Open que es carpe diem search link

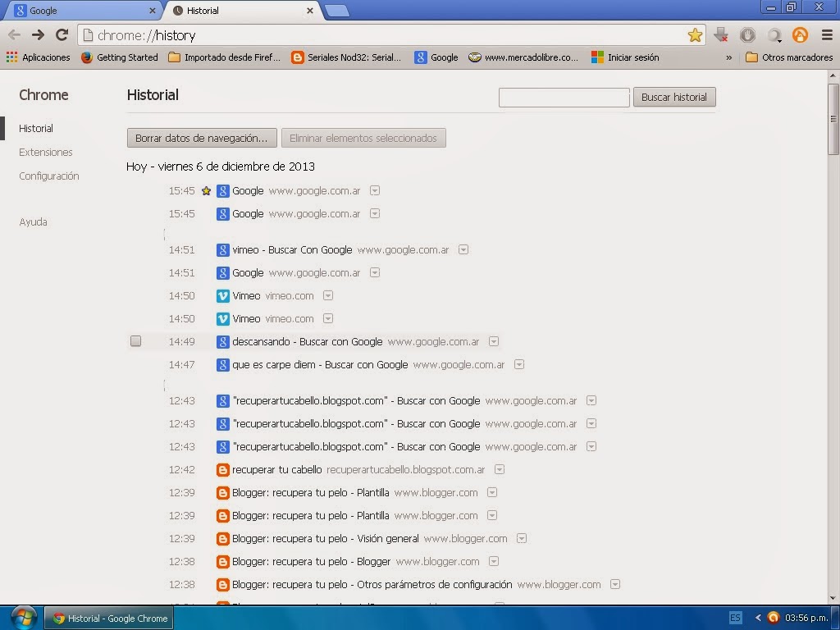pyautogui.click(x=320, y=364)
